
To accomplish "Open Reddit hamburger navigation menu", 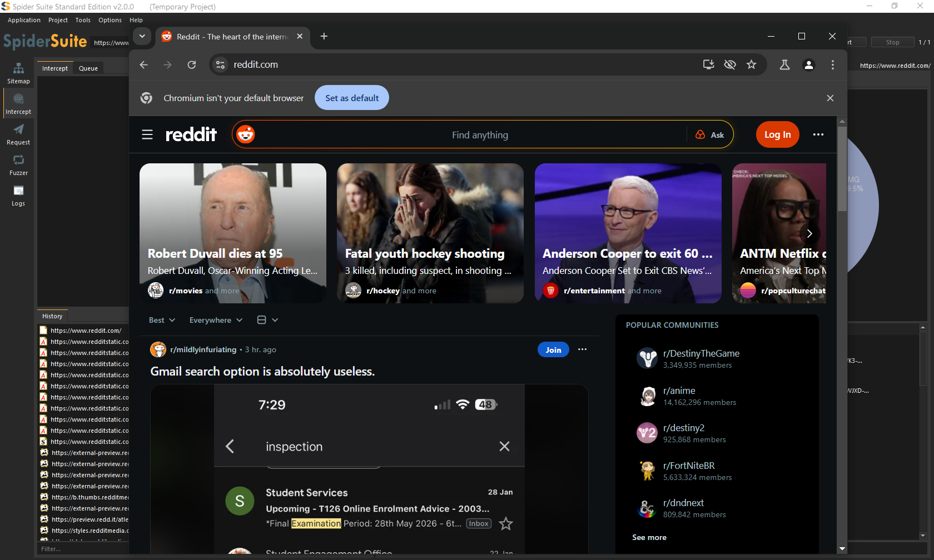I will (x=147, y=135).
